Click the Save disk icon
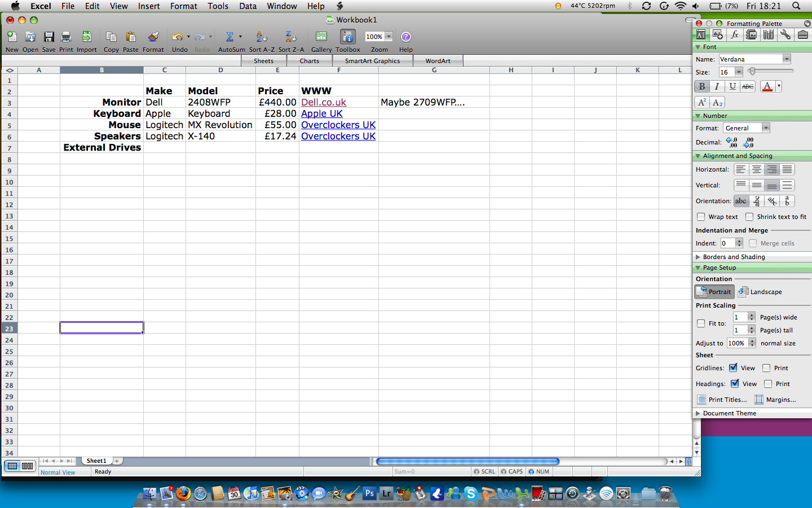 49,37
